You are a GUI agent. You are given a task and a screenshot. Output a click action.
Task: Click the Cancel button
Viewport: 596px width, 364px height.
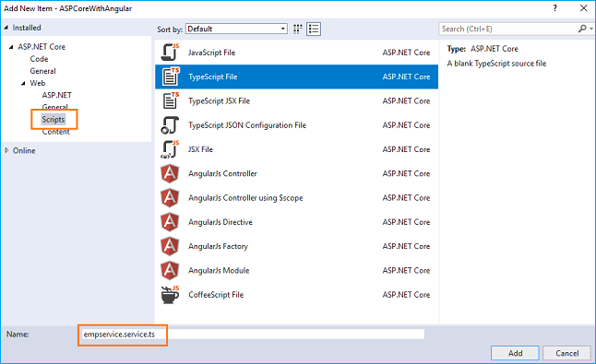(x=567, y=353)
